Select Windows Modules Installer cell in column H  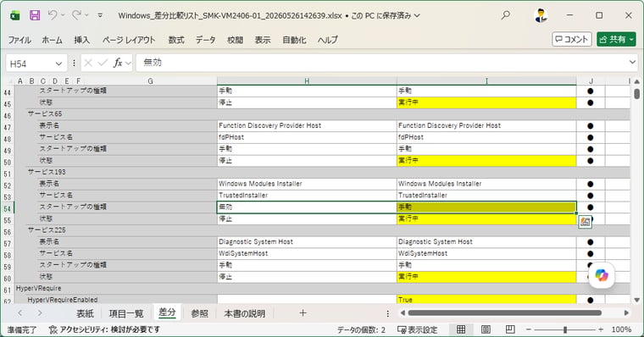pyautogui.click(x=307, y=184)
